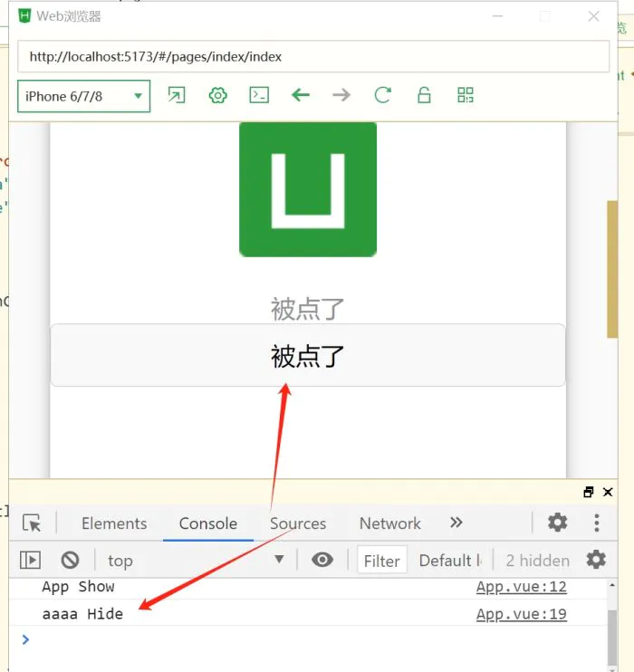
Task: Toggle the padlock icon in toolbar
Action: coord(424,95)
